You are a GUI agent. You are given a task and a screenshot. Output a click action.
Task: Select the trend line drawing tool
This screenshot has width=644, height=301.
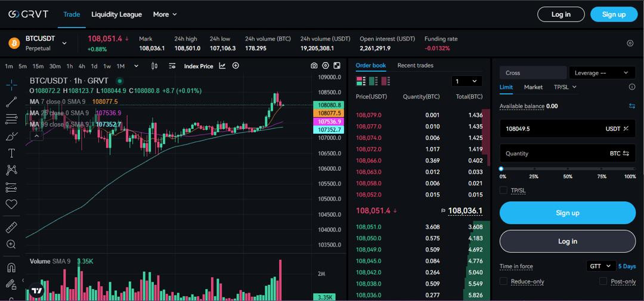11,103
